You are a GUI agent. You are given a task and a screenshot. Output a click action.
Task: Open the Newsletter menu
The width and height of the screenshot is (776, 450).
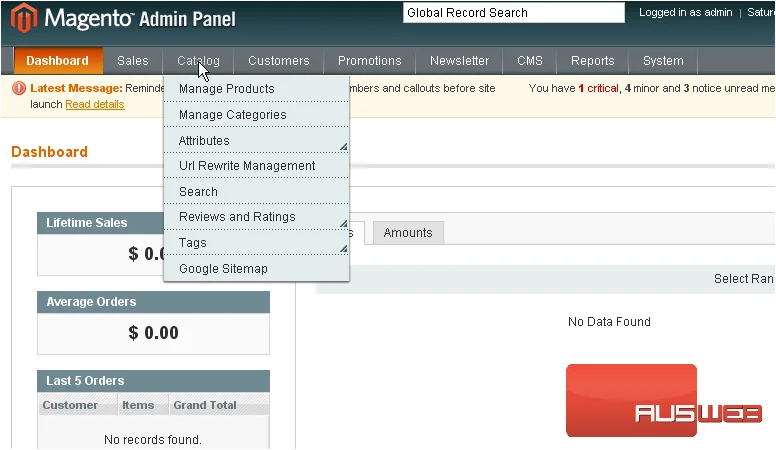(x=459, y=61)
